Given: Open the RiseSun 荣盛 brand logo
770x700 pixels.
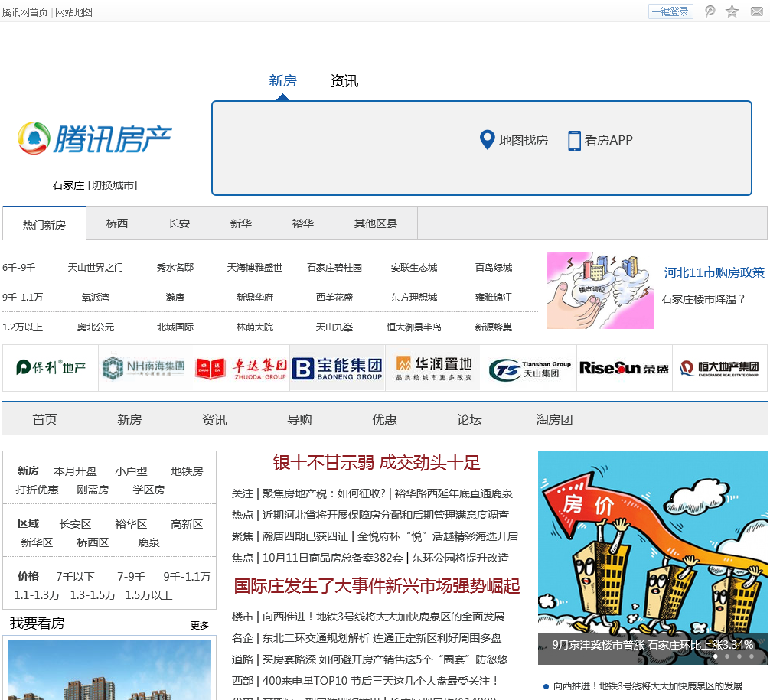Looking at the screenshot, I should [624, 368].
